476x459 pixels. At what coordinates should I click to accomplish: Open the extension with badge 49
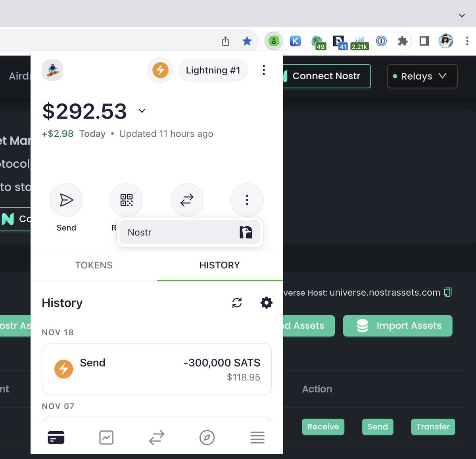coord(318,42)
